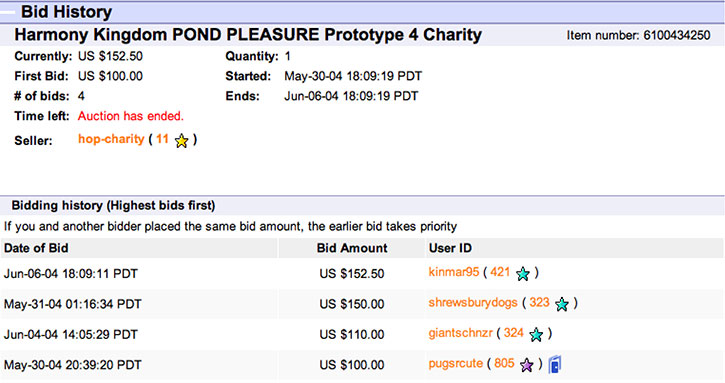This screenshot has width=725, height=383.
Task: Click the turquoise star next to kinmar95
Action: click(x=523, y=273)
